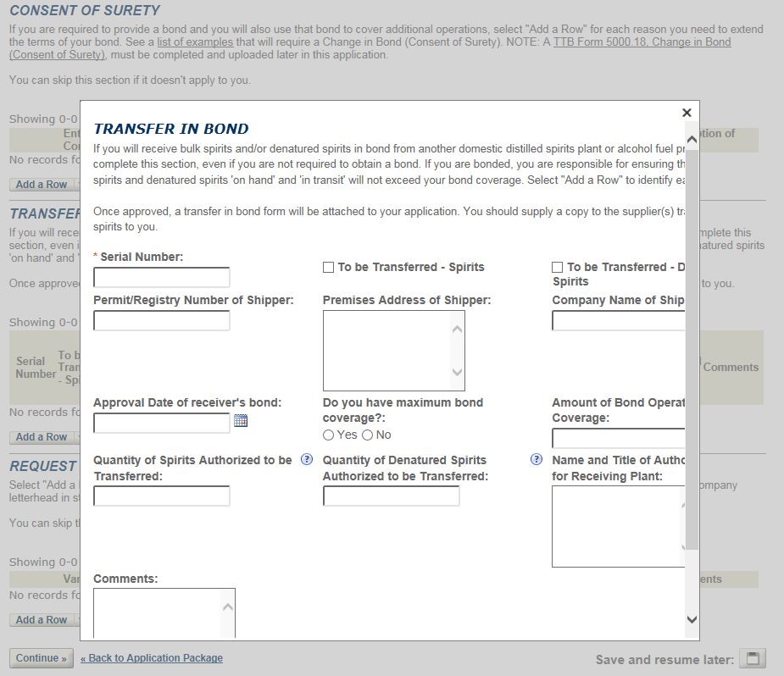The image size is (784, 676).
Task: Open help for Quantity of Denatured Spirits
Action: tap(536, 459)
